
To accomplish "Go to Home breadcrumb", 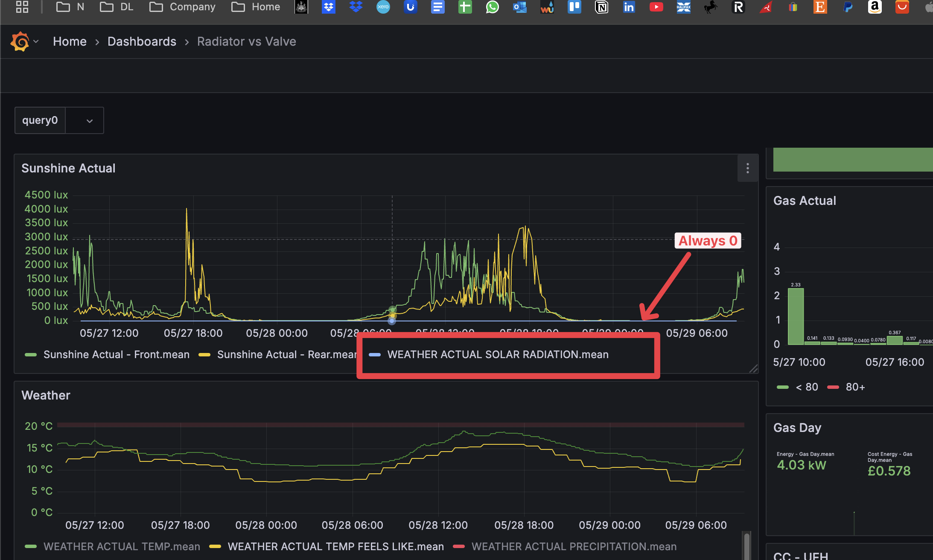I will (70, 41).
